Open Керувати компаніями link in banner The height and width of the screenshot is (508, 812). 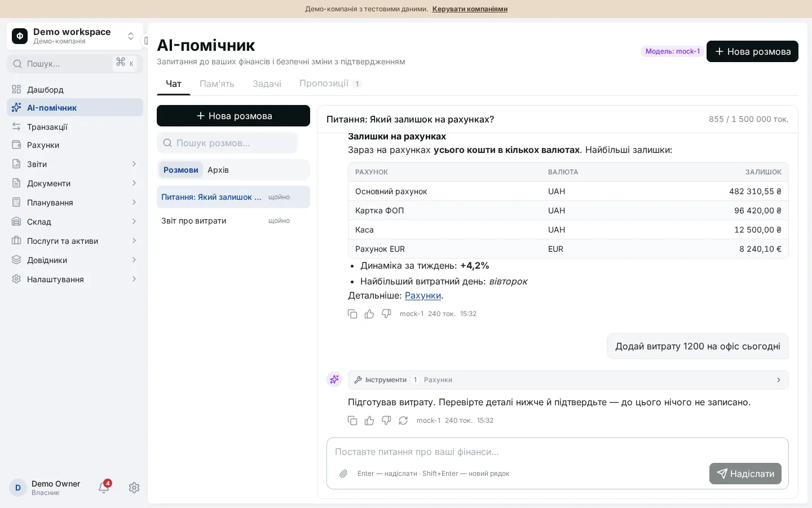[470, 9]
